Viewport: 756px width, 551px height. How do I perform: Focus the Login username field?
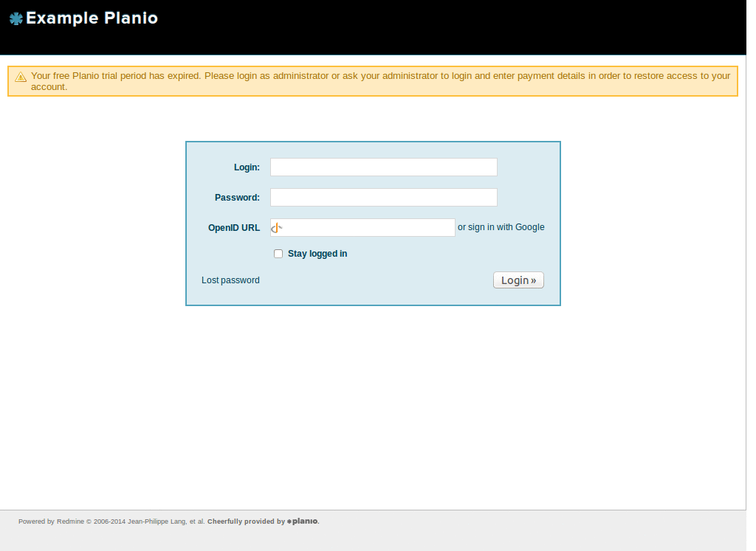pyautogui.click(x=384, y=167)
